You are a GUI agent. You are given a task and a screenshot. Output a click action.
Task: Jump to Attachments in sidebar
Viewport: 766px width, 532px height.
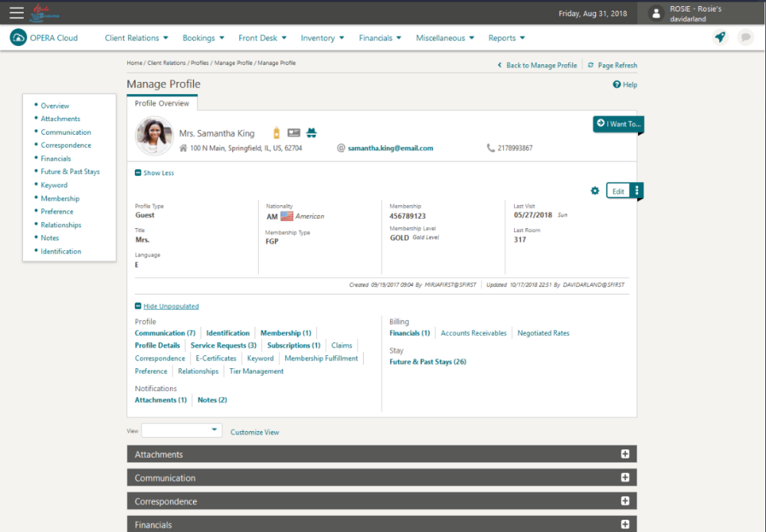60,119
